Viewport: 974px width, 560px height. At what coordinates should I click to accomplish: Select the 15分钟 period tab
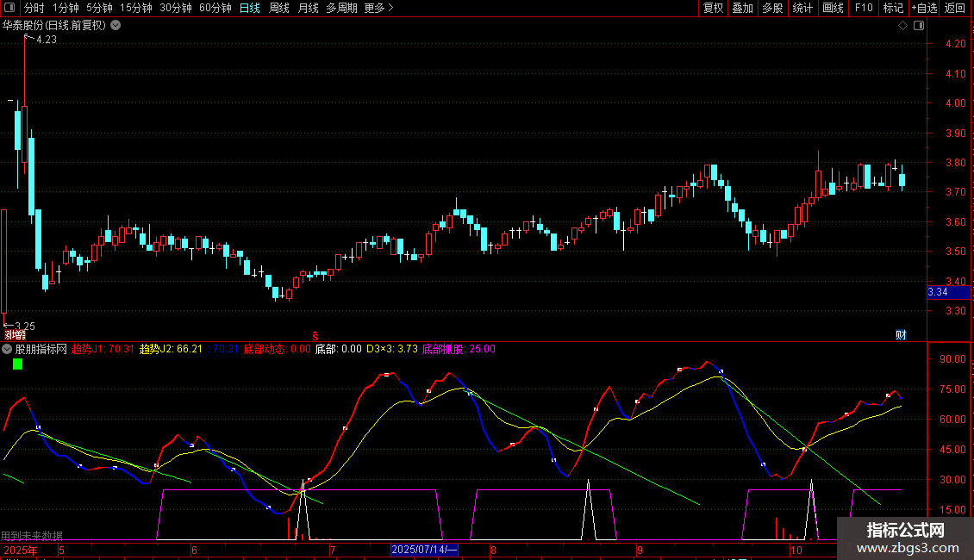(136, 8)
